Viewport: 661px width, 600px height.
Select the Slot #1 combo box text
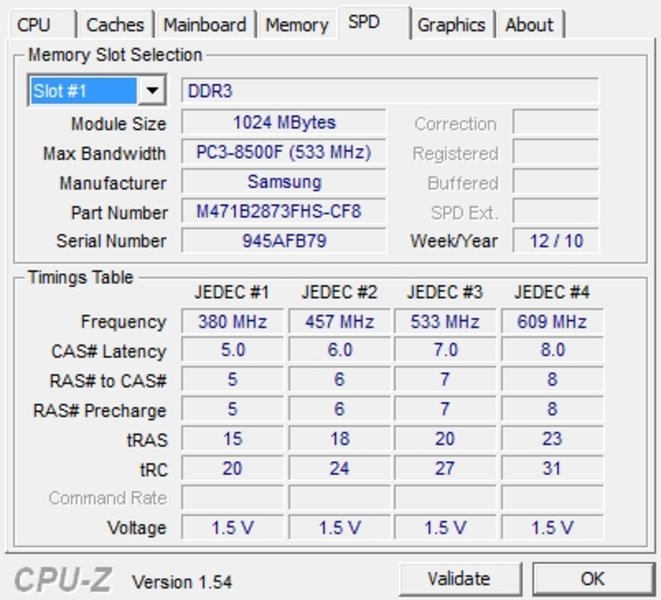(83, 90)
